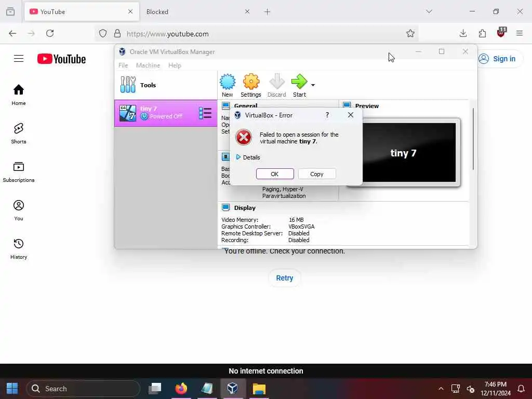Click the Display section header
Viewport: 532px width, 399px height.
pos(244,208)
